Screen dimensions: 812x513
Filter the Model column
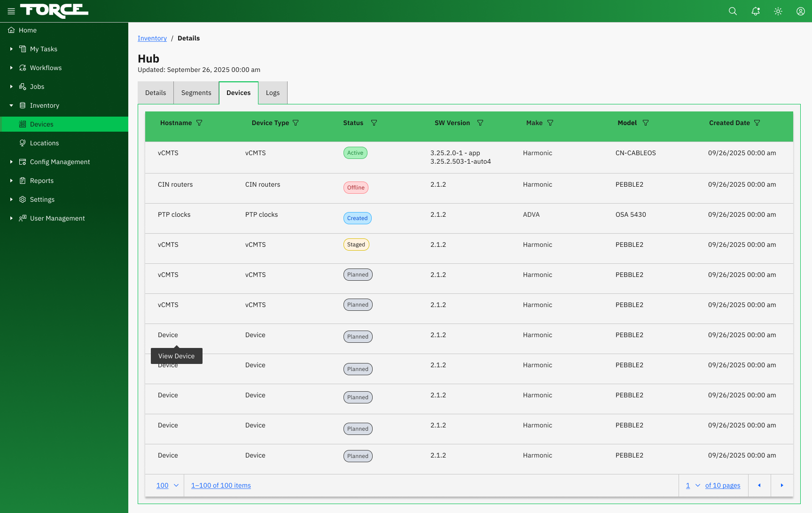646,123
